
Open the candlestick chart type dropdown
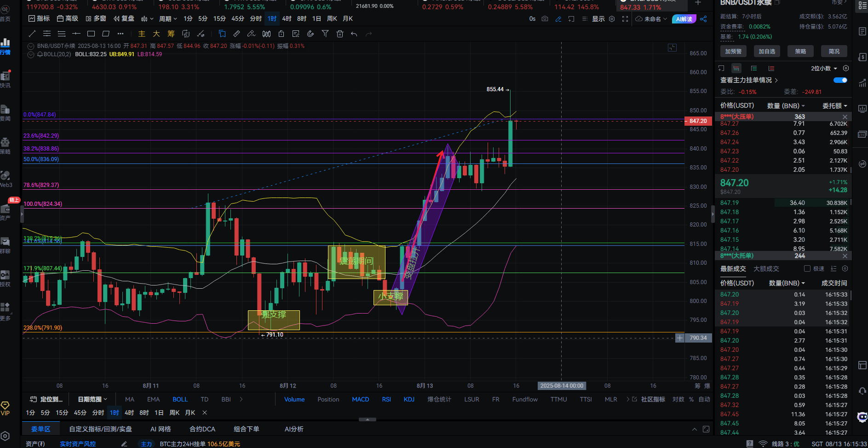tap(147, 19)
